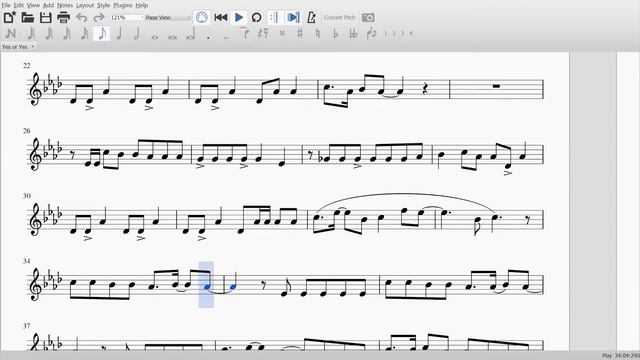Undo the last edit

click(x=82, y=18)
